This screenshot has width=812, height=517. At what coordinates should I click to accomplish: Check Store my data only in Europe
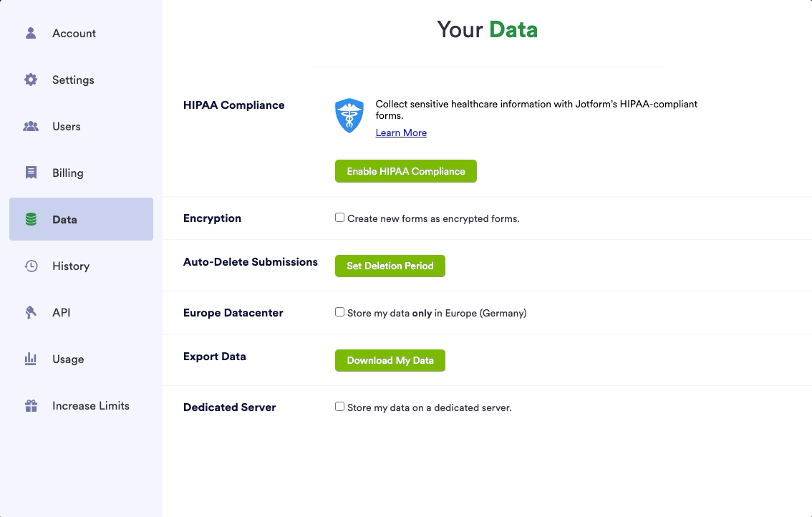point(340,312)
